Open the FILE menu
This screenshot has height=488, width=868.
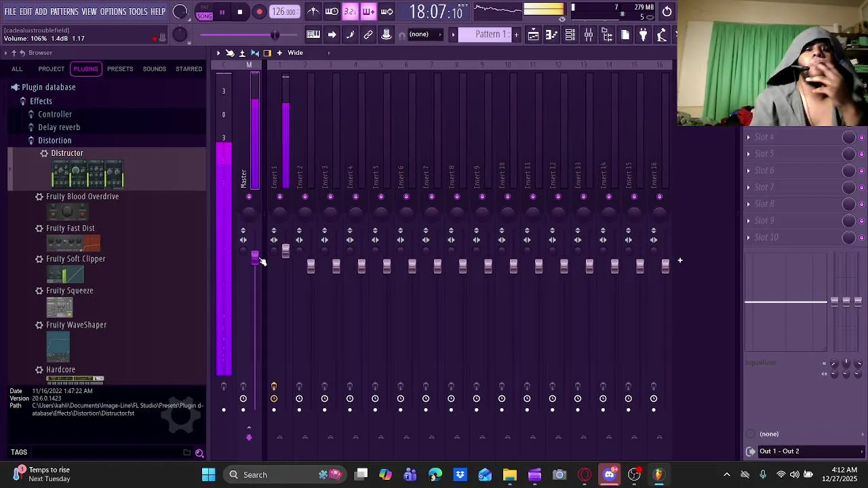10,12
